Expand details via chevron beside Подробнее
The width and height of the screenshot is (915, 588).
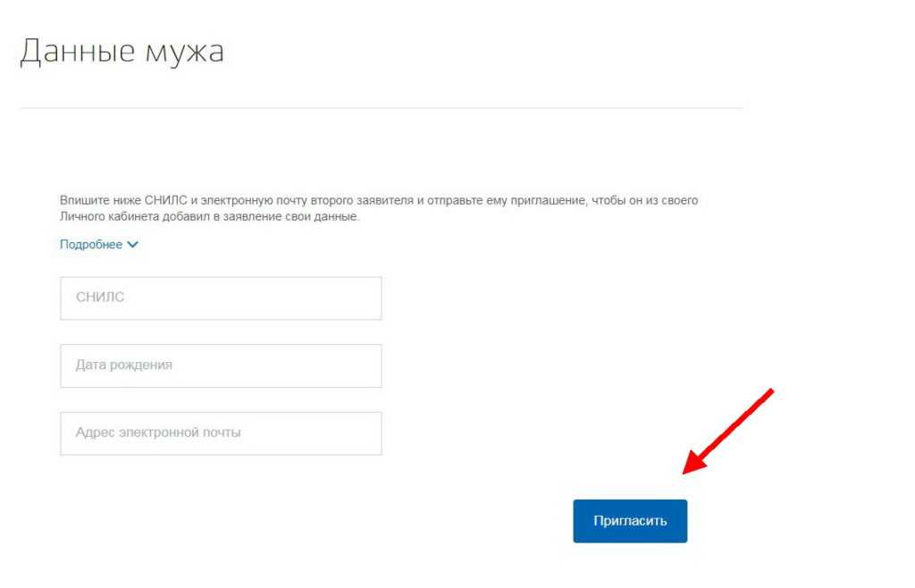tap(133, 245)
